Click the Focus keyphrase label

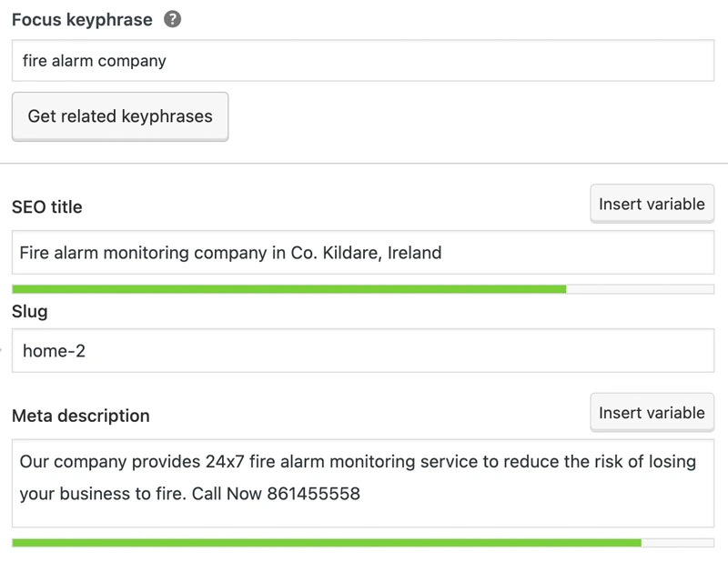[82, 19]
